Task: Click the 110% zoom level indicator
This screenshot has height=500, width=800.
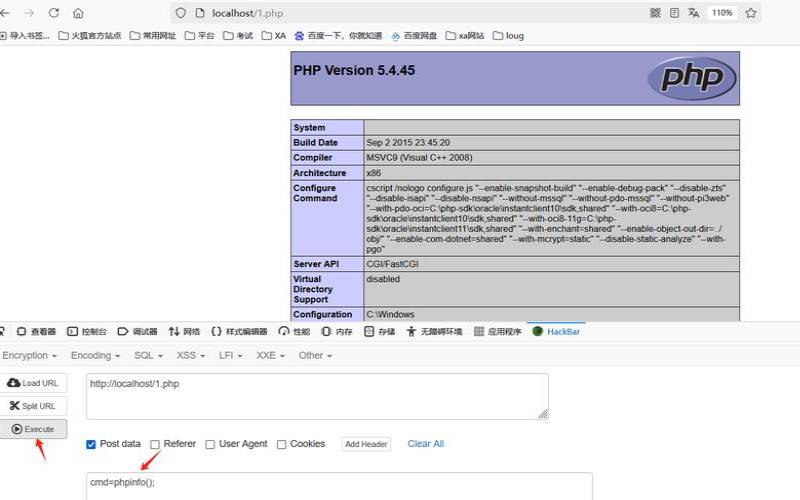Action: point(722,13)
